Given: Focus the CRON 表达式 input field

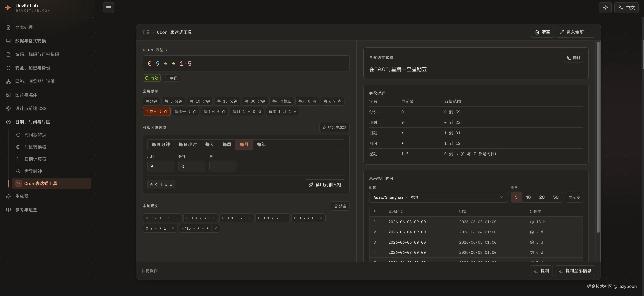Looking at the screenshot, I should point(246,64).
